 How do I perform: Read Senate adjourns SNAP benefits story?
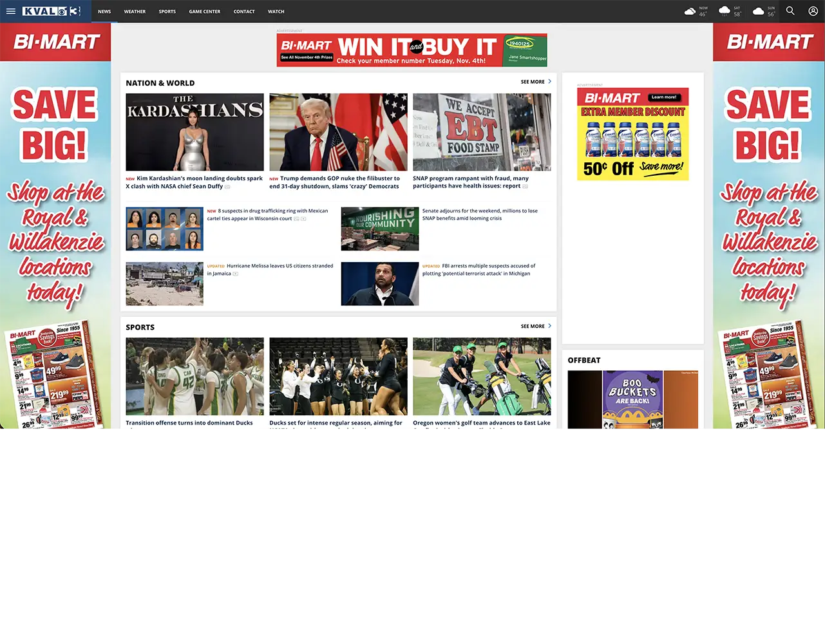pyautogui.click(x=480, y=214)
